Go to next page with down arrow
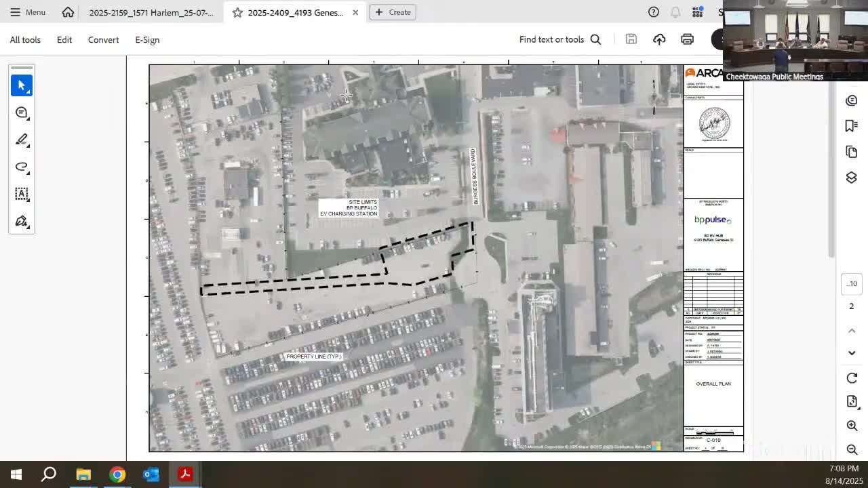Image resolution: width=868 pixels, height=488 pixels. coord(852,353)
